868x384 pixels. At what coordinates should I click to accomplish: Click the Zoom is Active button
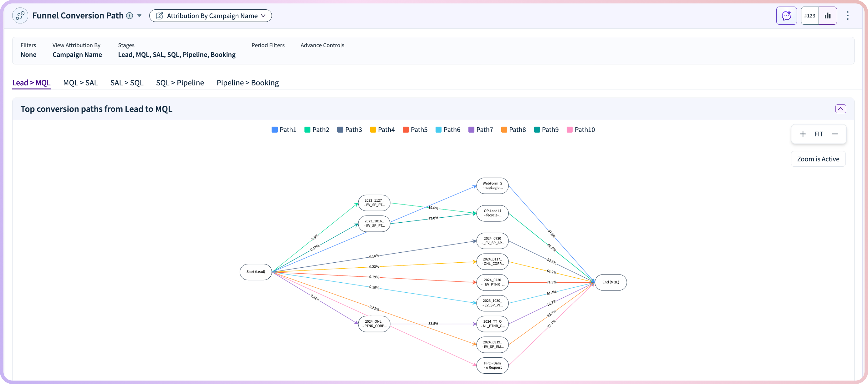tap(818, 159)
